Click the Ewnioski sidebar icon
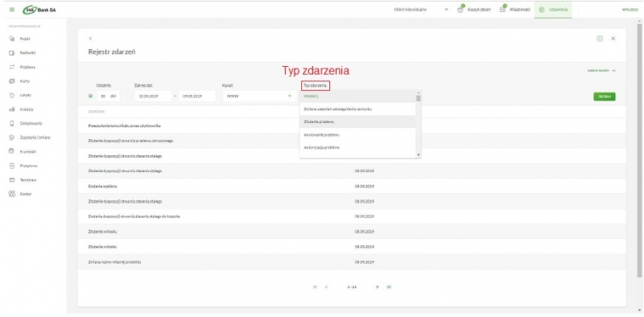This screenshot has height=317, width=644. [11, 151]
